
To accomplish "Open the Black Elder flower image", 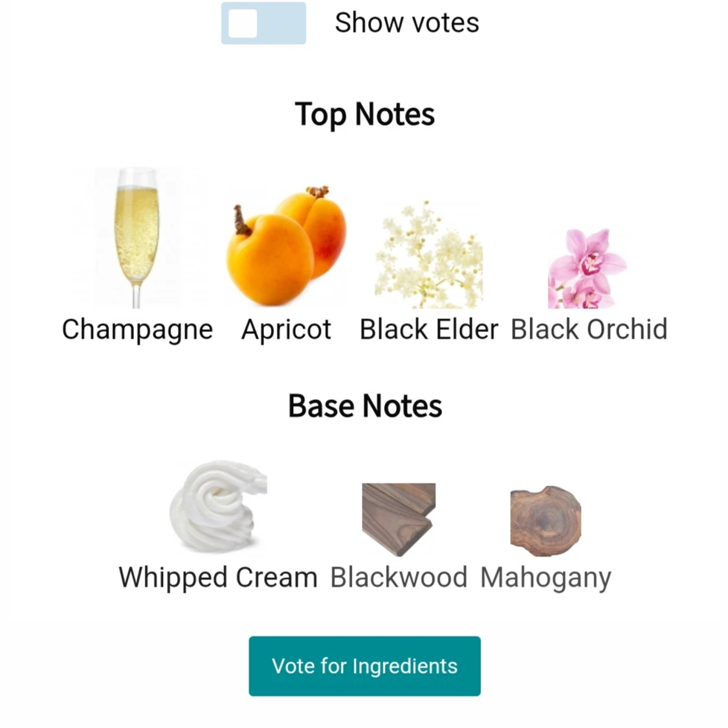I will tap(428, 255).
